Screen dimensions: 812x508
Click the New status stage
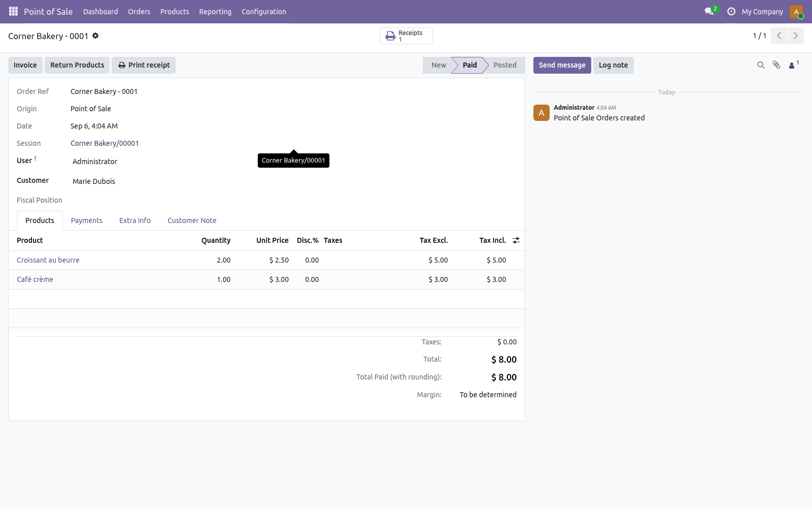point(438,65)
